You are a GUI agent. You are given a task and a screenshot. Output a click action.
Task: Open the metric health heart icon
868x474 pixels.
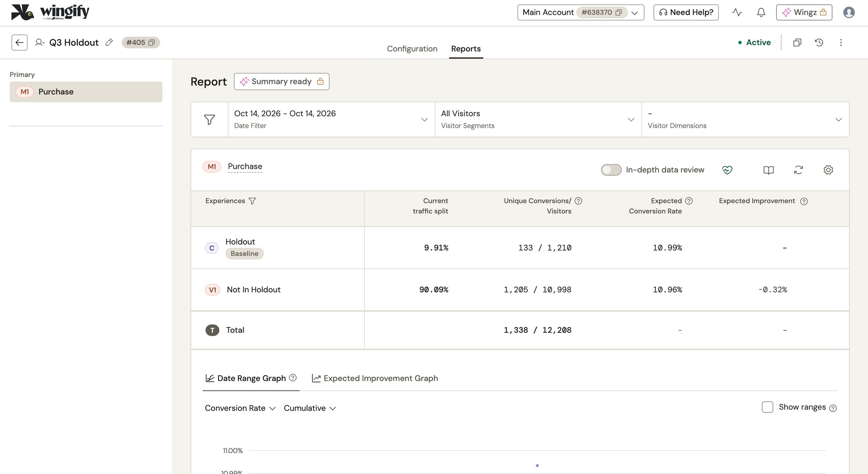(727, 170)
